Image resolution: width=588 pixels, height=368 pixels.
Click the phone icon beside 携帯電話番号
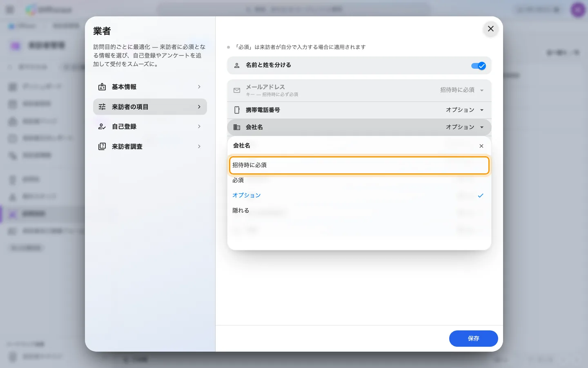point(237,110)
